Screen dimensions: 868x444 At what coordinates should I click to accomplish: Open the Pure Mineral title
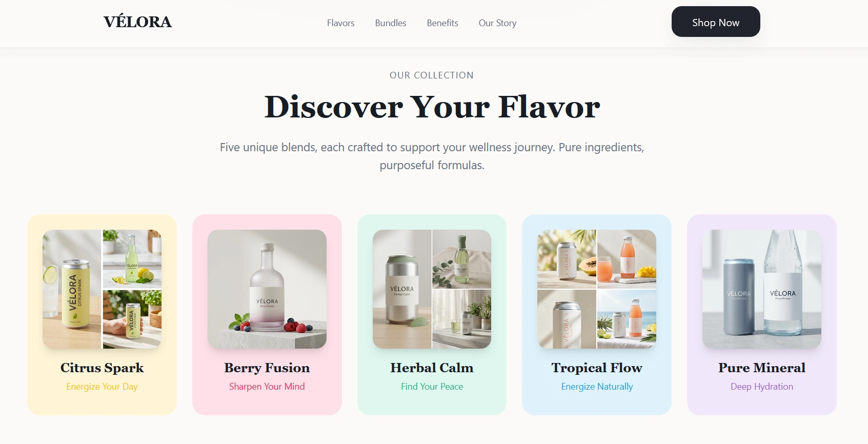[x=762, y=368]
